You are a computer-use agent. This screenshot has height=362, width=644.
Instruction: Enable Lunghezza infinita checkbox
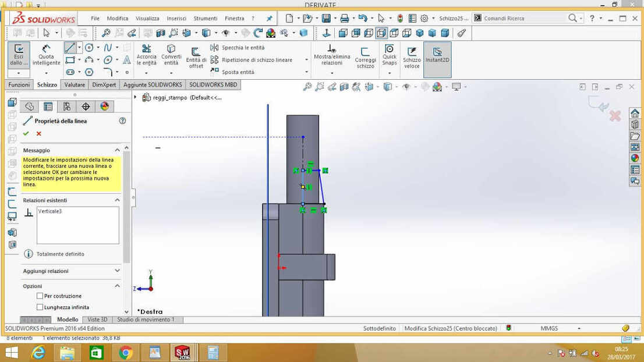pos(40,307)
